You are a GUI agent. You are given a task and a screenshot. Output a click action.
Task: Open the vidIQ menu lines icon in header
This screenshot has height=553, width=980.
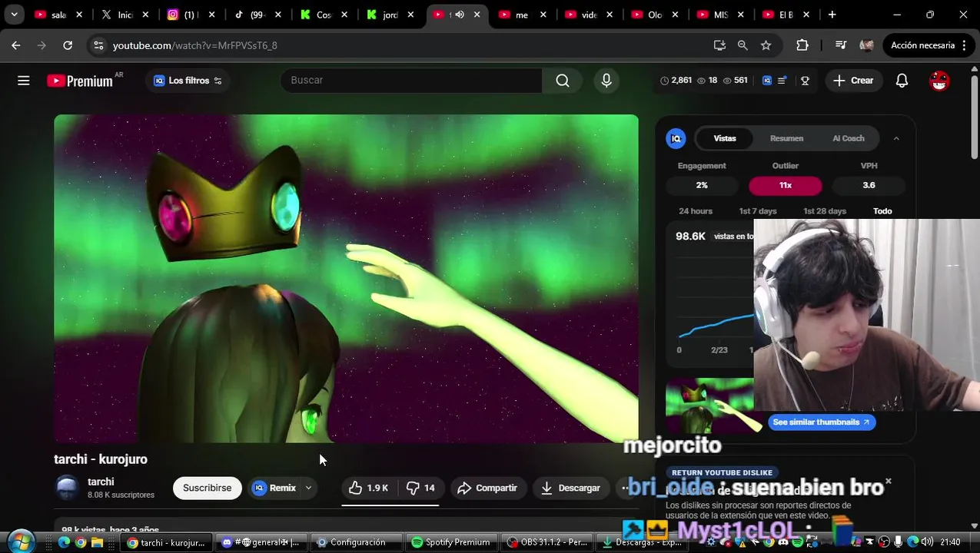pyautogui.click(x=782, y=81)
